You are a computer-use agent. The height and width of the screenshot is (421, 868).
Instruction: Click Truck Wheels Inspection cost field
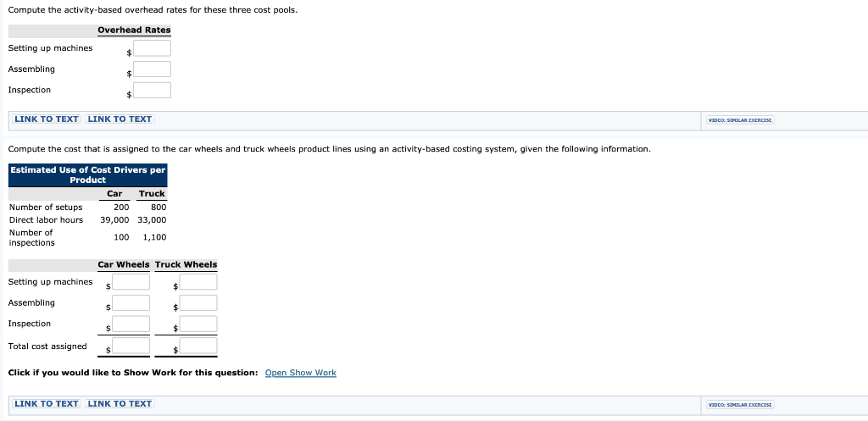(x=198, y=324)
